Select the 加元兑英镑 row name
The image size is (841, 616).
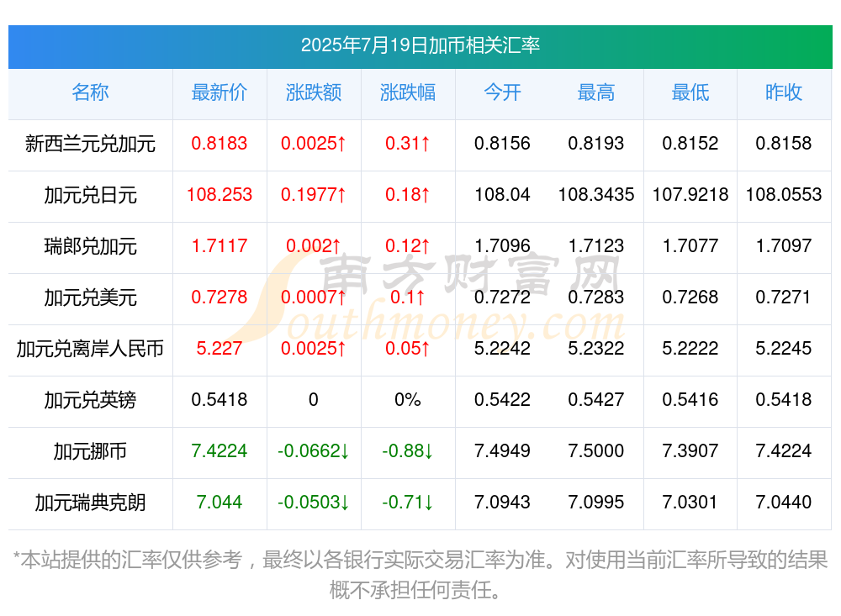click(x=90, y=400)
